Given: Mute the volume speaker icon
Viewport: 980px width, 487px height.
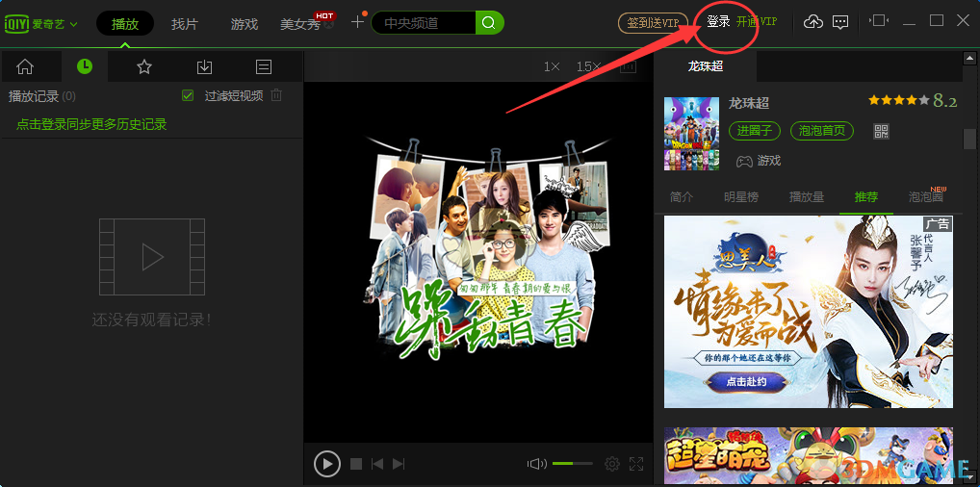Looking at the screenshot, I should (536, 464).
